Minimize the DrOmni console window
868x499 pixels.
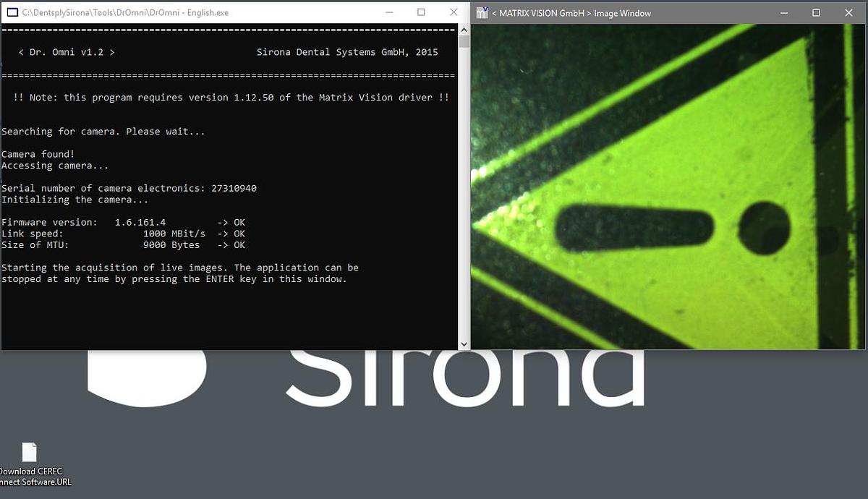point(389,13)
